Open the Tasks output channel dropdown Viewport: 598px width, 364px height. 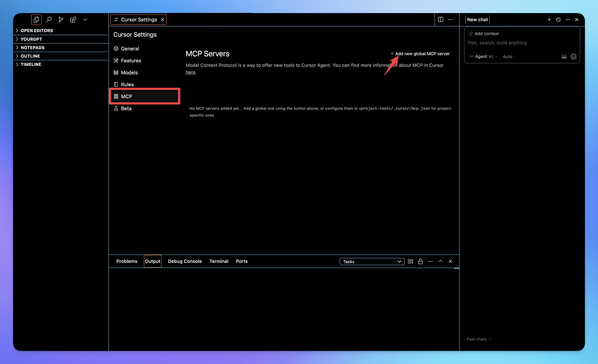372,262
